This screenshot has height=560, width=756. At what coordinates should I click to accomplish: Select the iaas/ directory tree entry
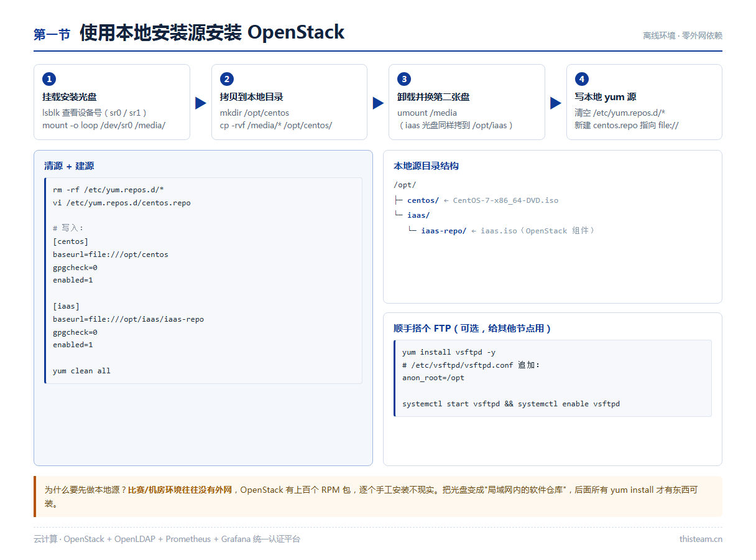[418, 215]
